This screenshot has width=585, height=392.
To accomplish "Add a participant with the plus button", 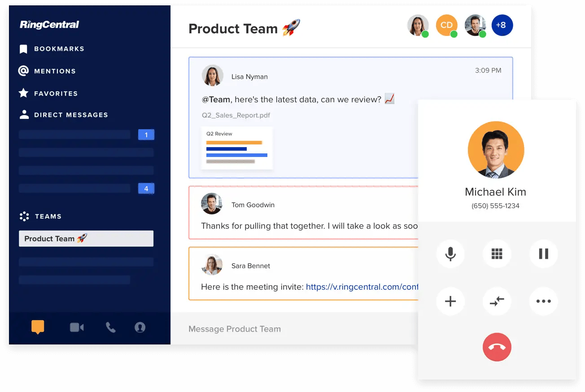I will click(x=450, y=301).
